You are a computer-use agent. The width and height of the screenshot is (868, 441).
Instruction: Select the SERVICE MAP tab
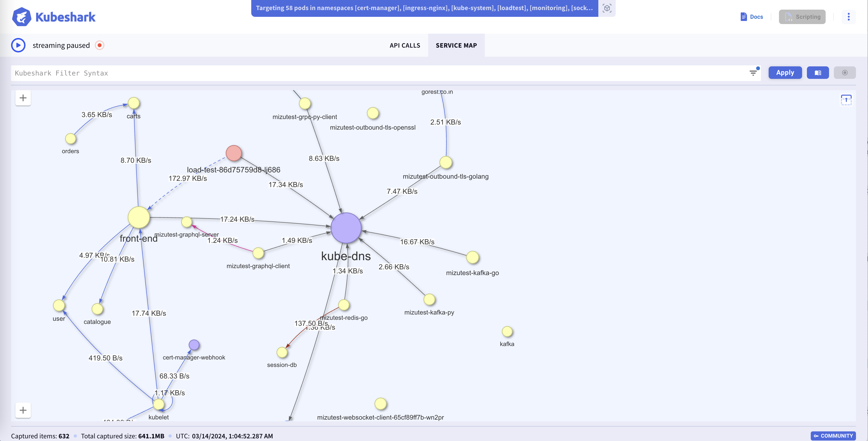point(456,45)
